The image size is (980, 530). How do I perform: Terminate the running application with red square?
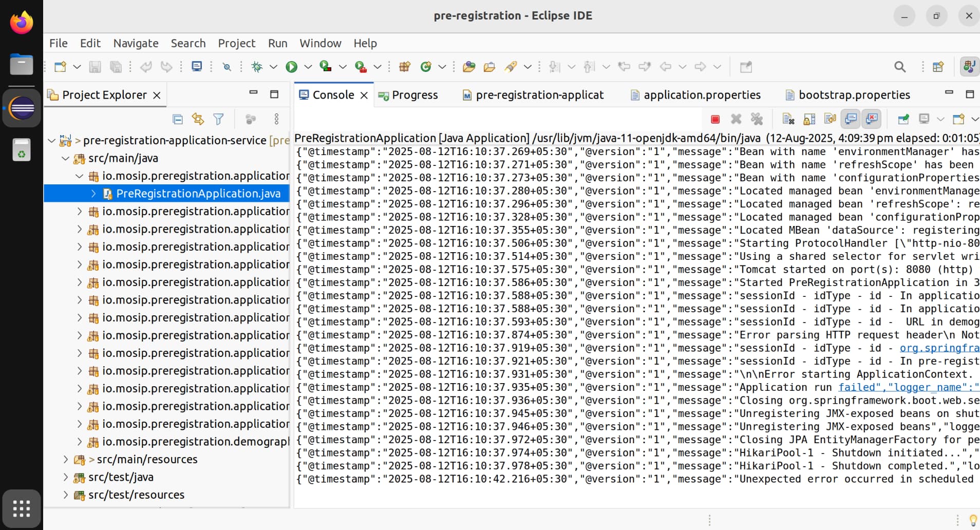pos(715,120)
